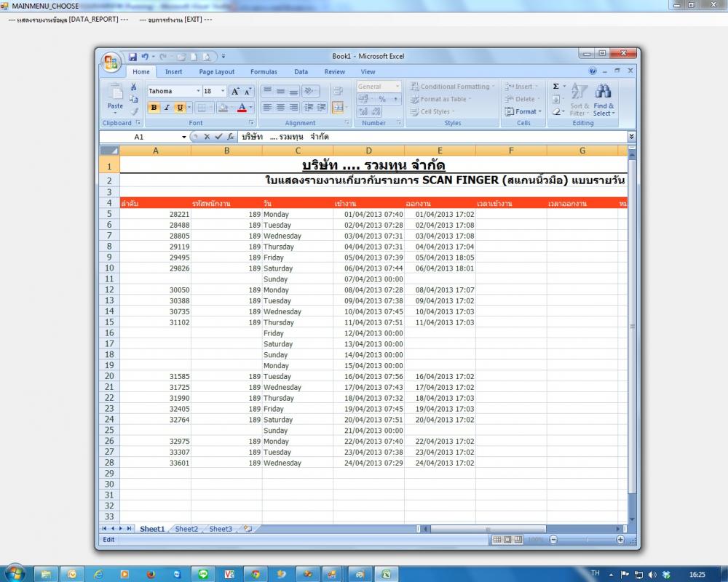Switch to Sheet2 worksheet tab

coord(186,529)
